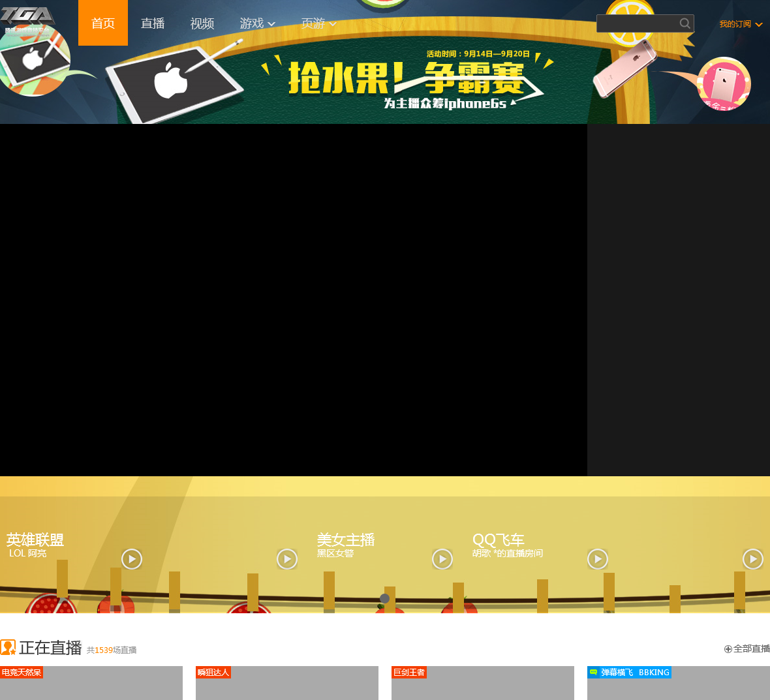Open the 电竞天然呆 stream thumbnail
Viewport: 770px width, 700px height.
tap(91, 683)
